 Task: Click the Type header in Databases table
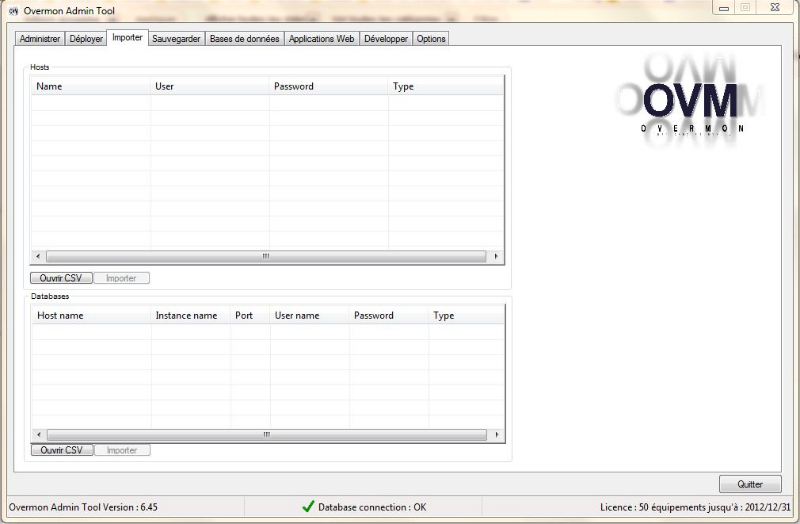pyautogui.click(x=466, y=315)
